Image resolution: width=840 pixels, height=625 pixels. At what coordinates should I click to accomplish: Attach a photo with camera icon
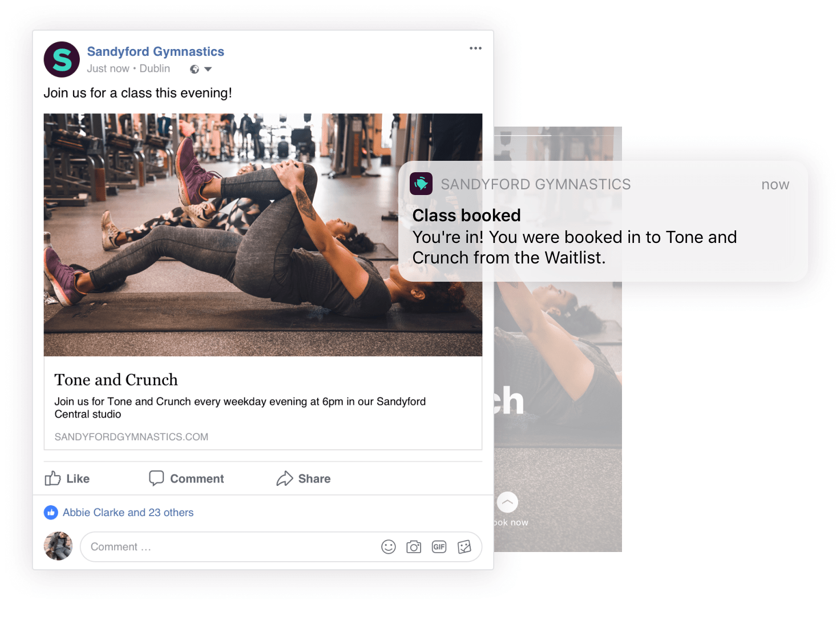[414, 547]
